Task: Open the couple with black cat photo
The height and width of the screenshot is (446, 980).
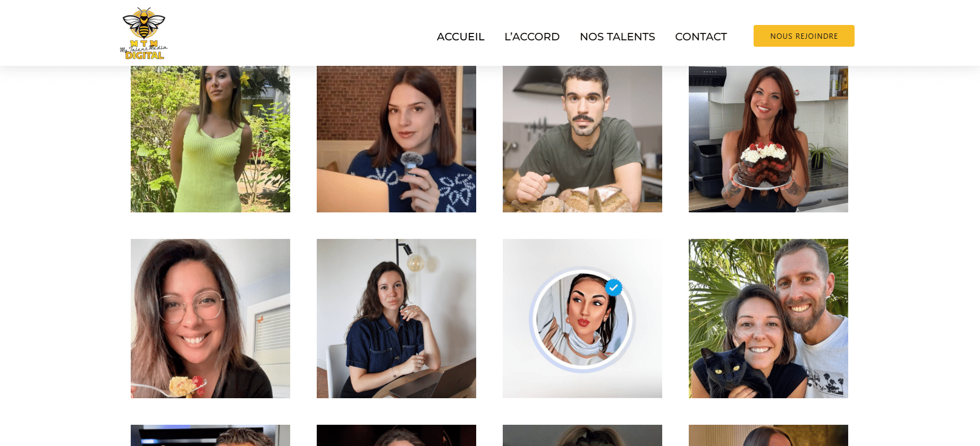Action: point(768,319)
